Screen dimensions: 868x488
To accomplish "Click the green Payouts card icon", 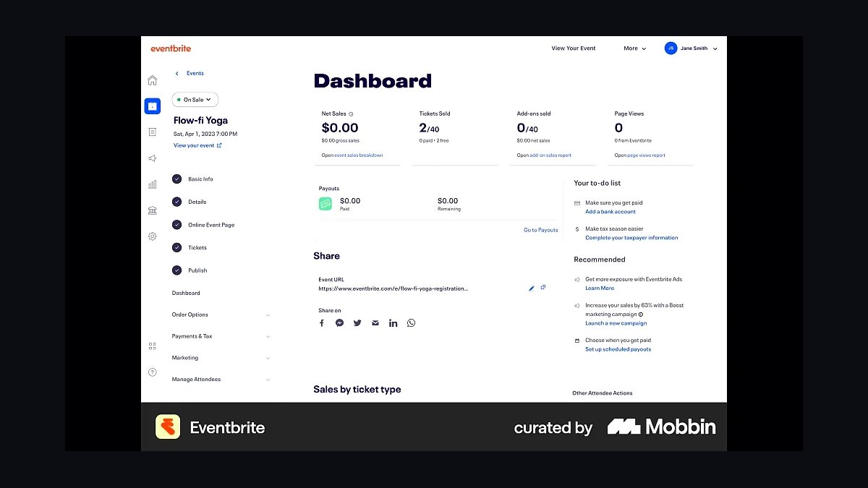I will 325,204.
